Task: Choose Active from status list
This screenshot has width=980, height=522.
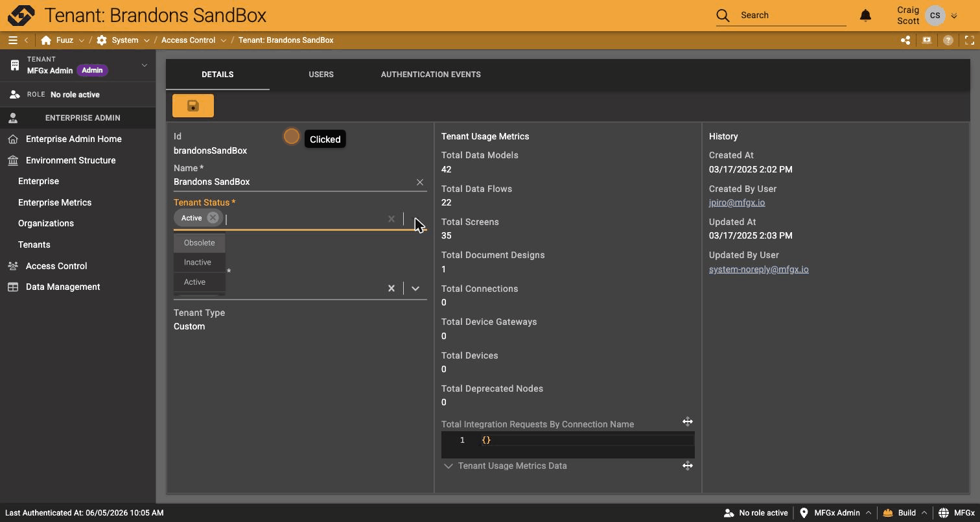Action: pyautogui.click(x=199, y=282)
